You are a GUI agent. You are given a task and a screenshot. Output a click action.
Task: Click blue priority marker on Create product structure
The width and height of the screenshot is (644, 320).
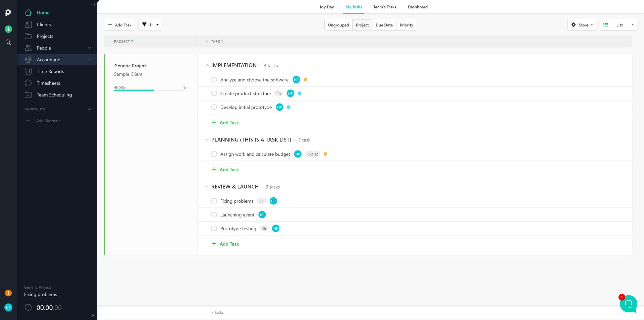[x=300, y=93]
